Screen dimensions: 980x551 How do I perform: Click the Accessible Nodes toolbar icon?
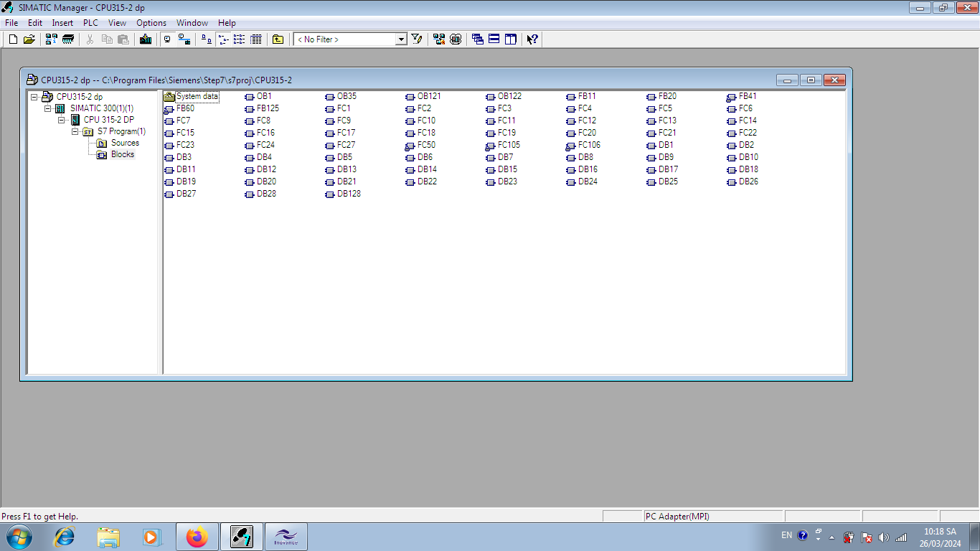tap(52, 39)
